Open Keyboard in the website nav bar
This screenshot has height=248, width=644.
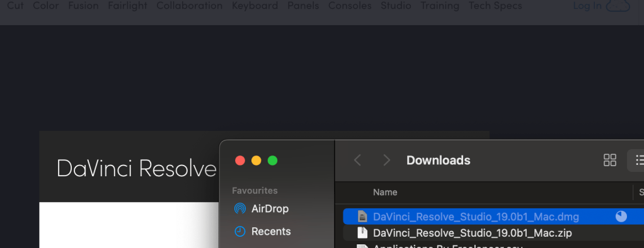tap(255, 5)
